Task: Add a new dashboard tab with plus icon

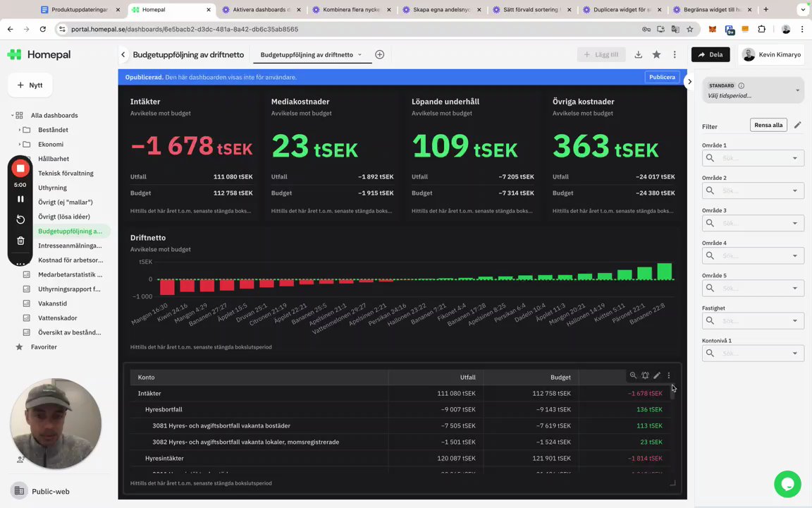Action: tap(380, 54)
